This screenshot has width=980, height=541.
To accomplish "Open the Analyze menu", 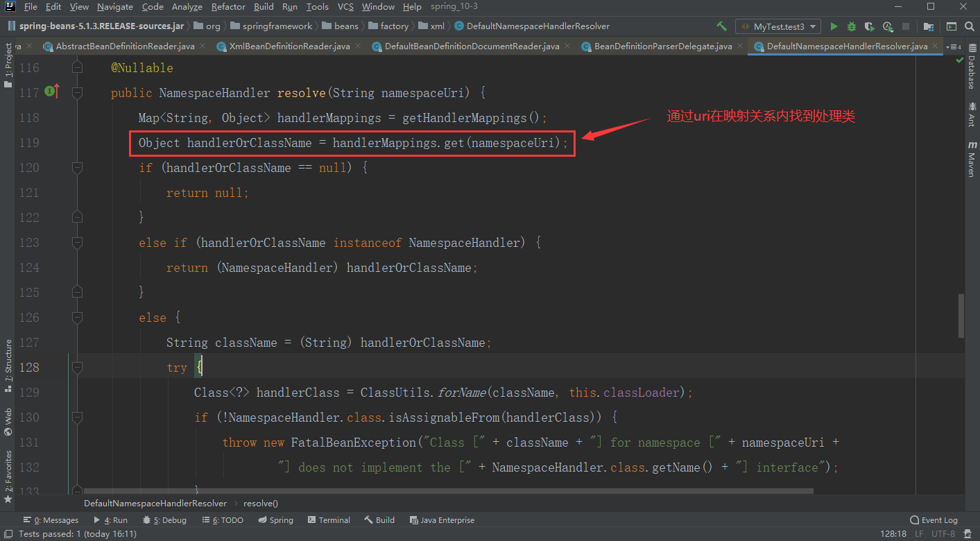I will point(187,6).
